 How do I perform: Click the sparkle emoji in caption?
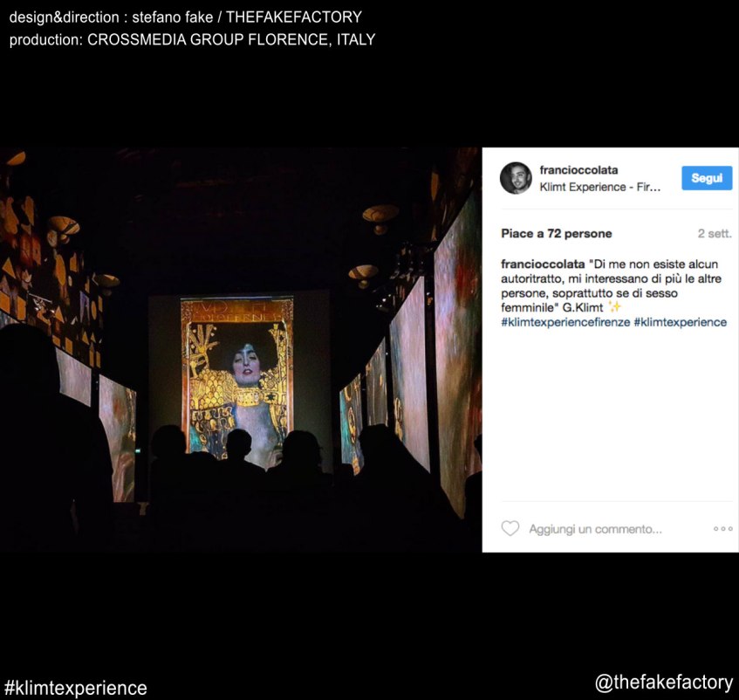[614, 307]
